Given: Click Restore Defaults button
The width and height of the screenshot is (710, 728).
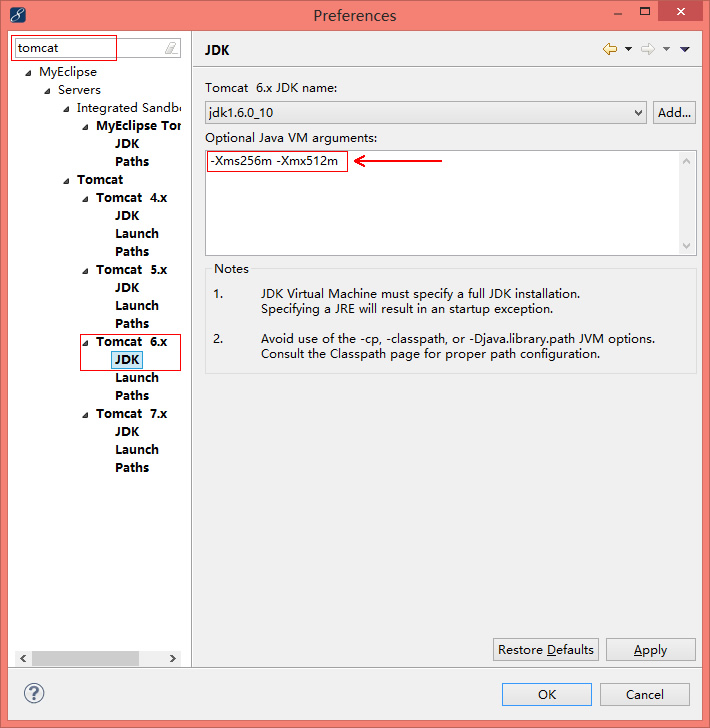Looking at the screenshot, I should [546, 650].
